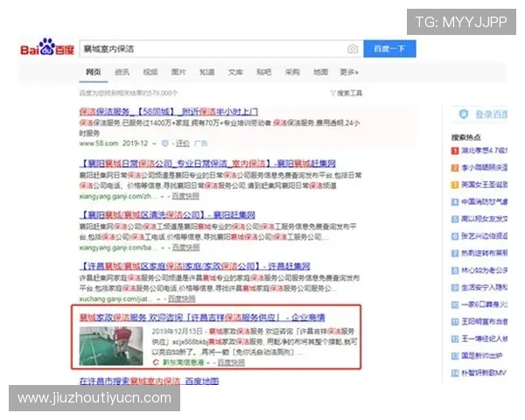This screenshot has width=525, height=420.
Task: Expand the 更多» menu
Action: pyautogui.click(x=349, y=72)
